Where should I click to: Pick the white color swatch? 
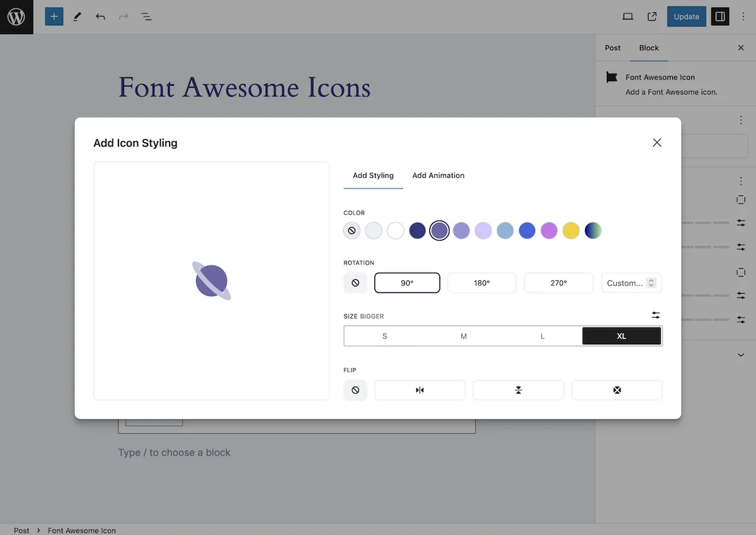click(x=396, y=231)
